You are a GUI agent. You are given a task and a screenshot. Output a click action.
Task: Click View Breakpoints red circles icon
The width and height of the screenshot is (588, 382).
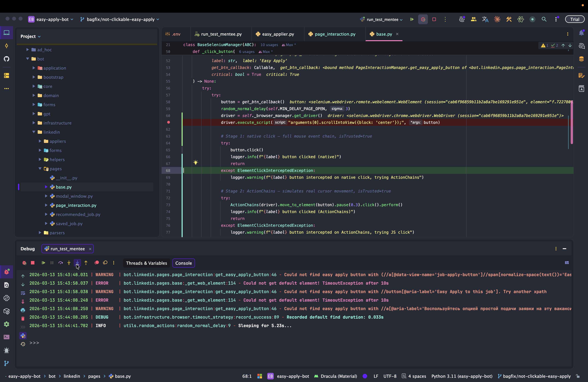point(97,263)
